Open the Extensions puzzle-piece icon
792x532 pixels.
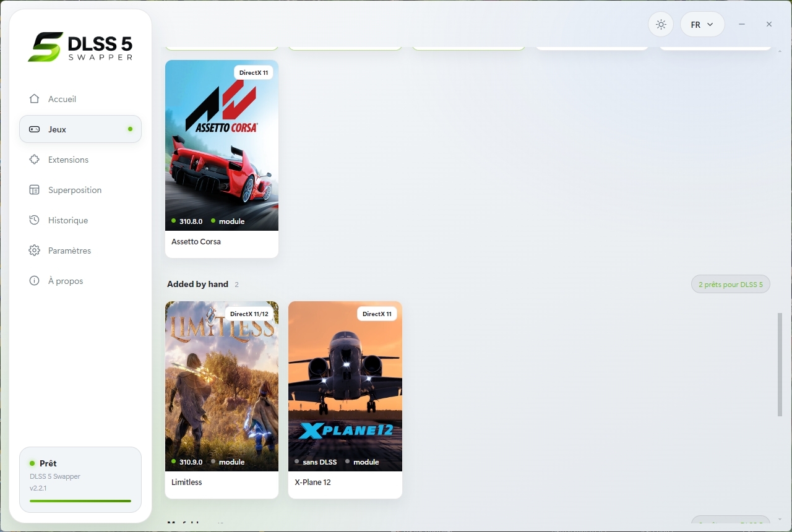35,160
